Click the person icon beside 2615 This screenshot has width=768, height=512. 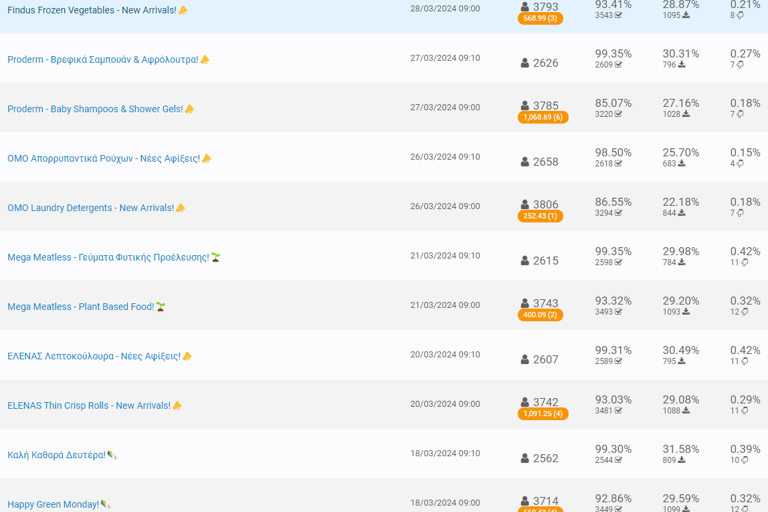pyautogui.click(x=525, y=261)
